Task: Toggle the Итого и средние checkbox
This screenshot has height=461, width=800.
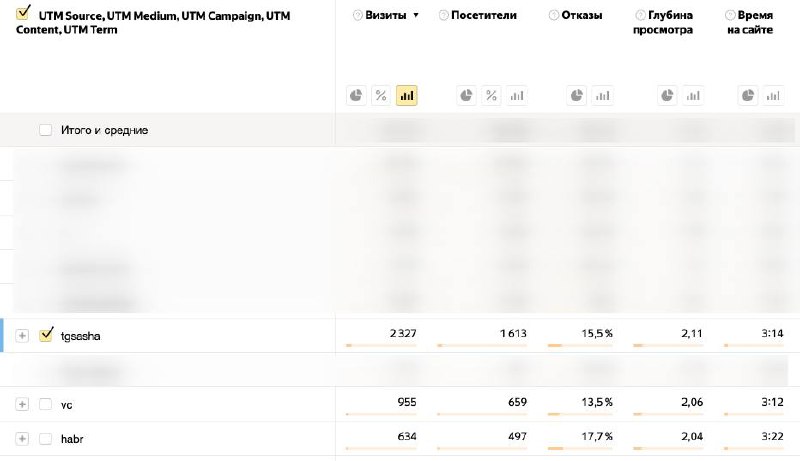Action: [x=45, y=130]
